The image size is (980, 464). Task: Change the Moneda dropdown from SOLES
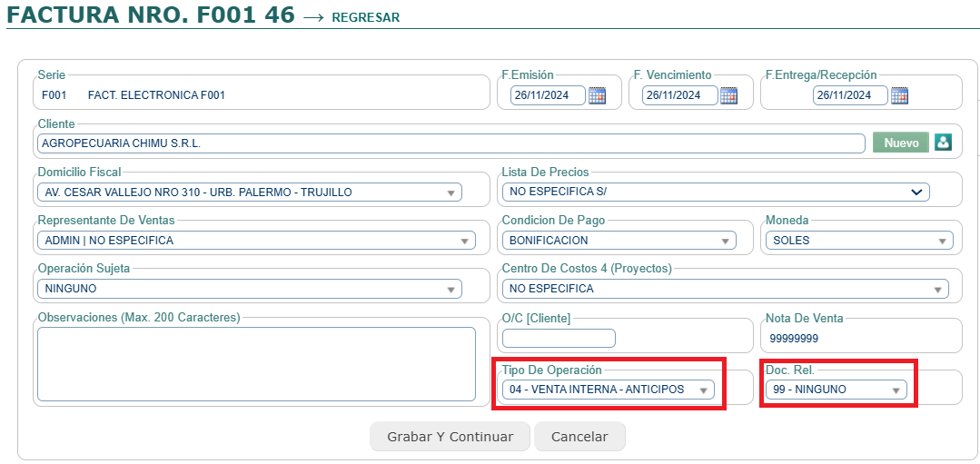click(858, 241)
